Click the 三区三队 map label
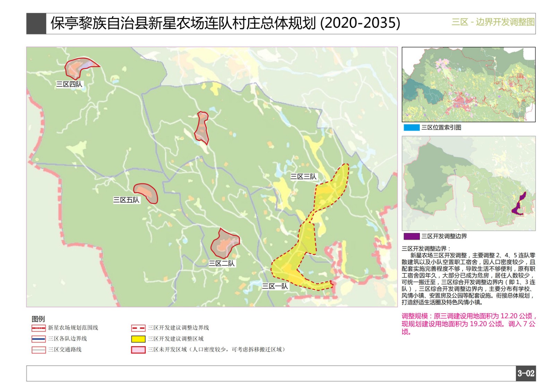 coord(304,177)
